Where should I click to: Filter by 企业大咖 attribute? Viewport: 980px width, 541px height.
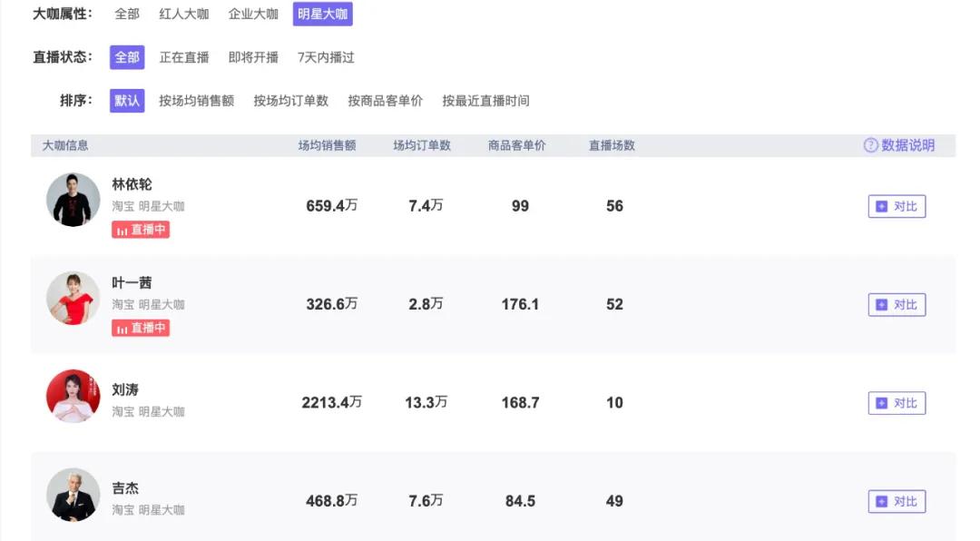253,15
